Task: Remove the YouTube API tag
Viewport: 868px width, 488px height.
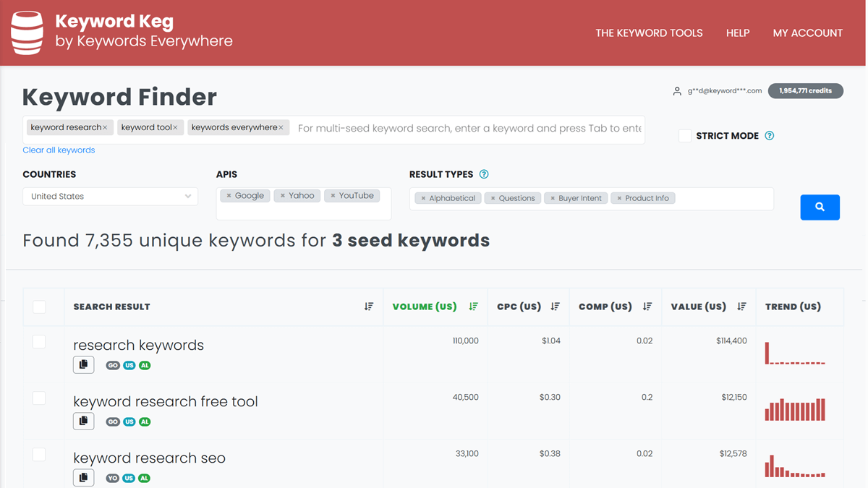Action: [333, 196]
